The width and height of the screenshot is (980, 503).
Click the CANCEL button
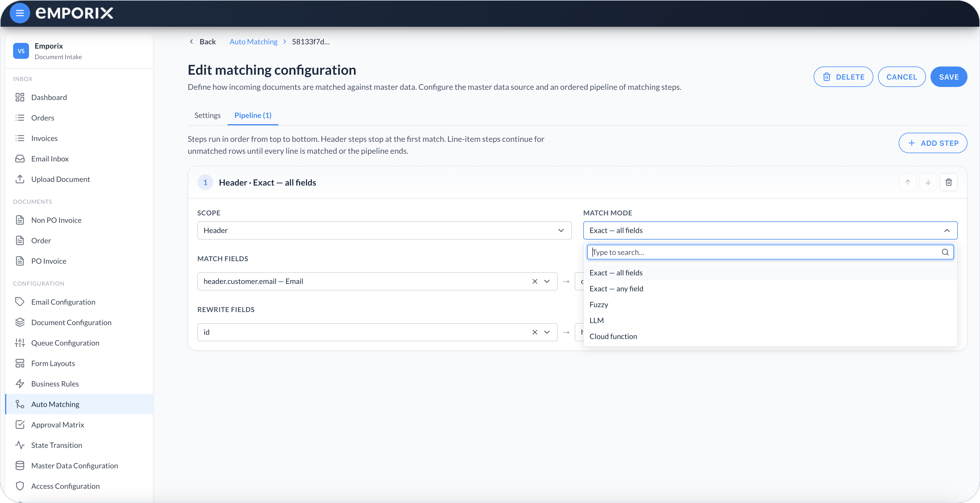[x=902, y=77]
